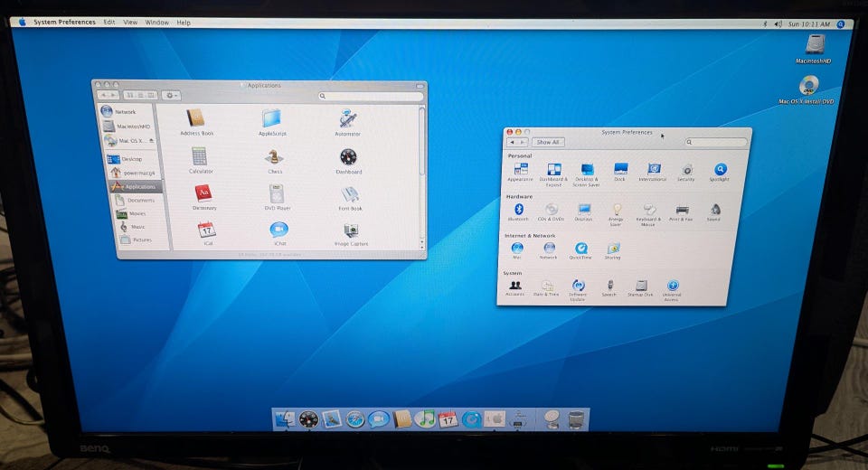Open Sharing preferences pane
868x470 pixels.
(x=613, y=250)
